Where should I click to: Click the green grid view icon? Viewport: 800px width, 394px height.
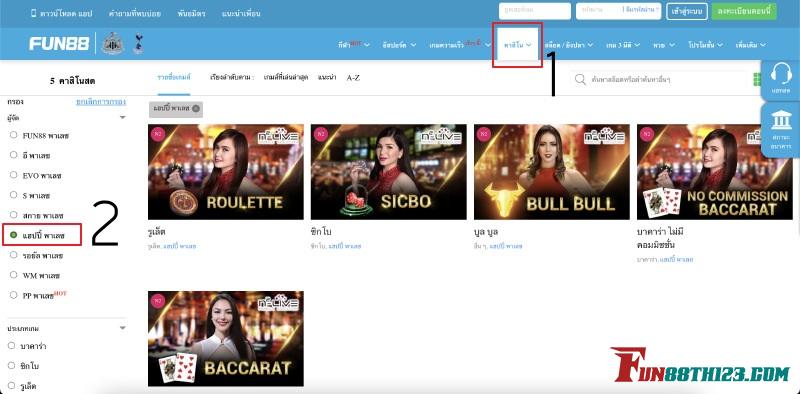(x=757, y=80)
